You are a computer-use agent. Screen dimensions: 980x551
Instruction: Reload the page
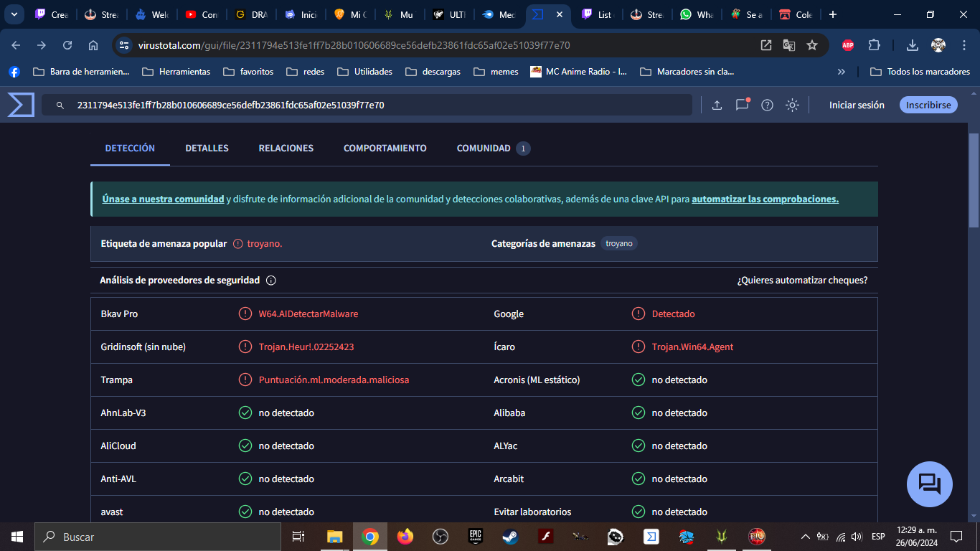coord(67,45)
